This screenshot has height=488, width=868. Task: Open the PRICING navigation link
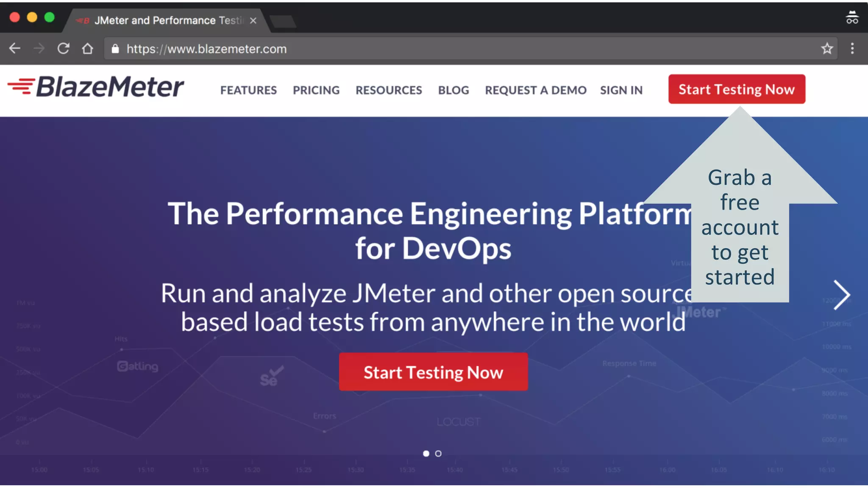click(x=316, y=90)
